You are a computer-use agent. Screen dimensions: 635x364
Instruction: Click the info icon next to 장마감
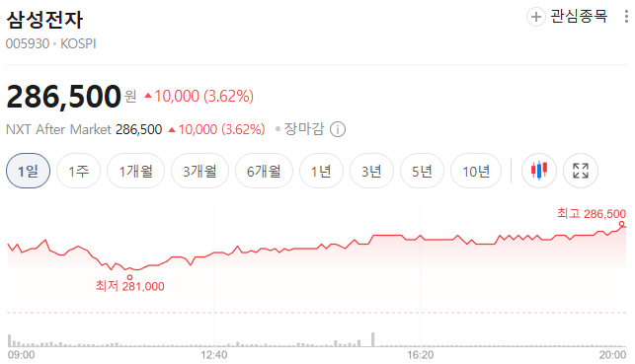(338, 129)
